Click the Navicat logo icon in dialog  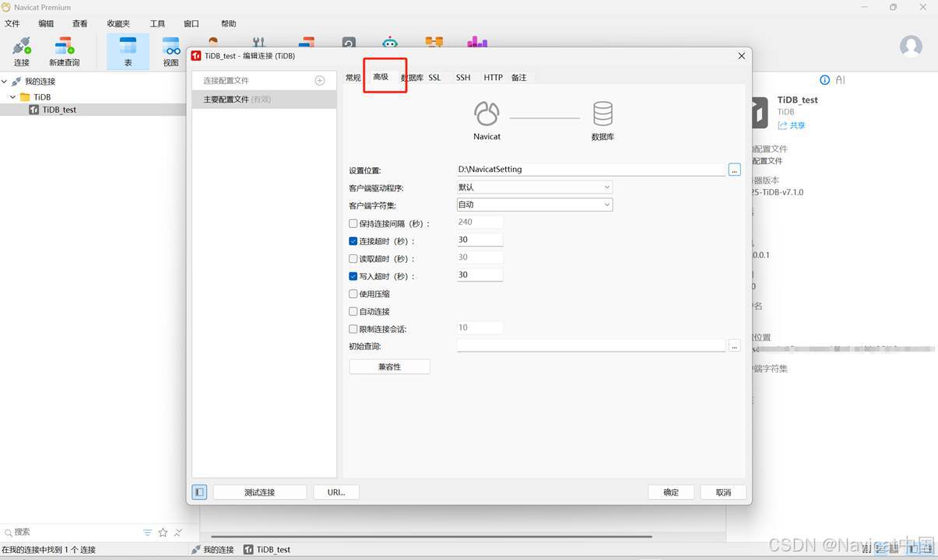(487, 114)
